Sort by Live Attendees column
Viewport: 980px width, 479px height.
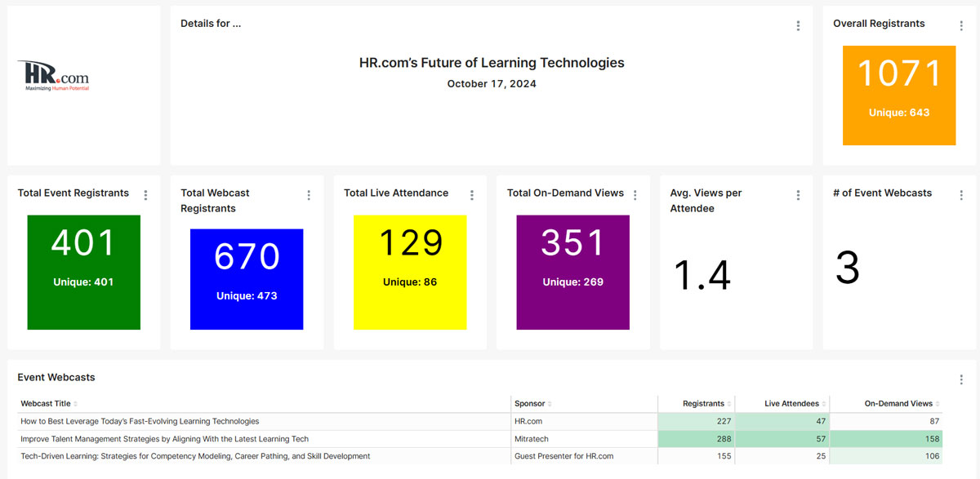tap(795, 403)
